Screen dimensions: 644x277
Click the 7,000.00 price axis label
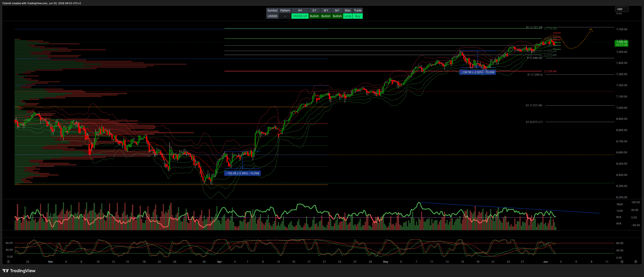[x=621, y=108]
